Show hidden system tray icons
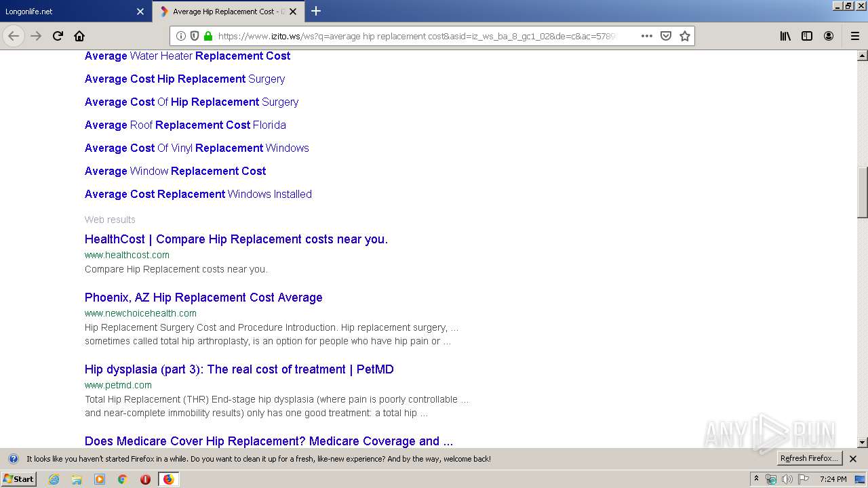868x488 pixels. point(757,479)
